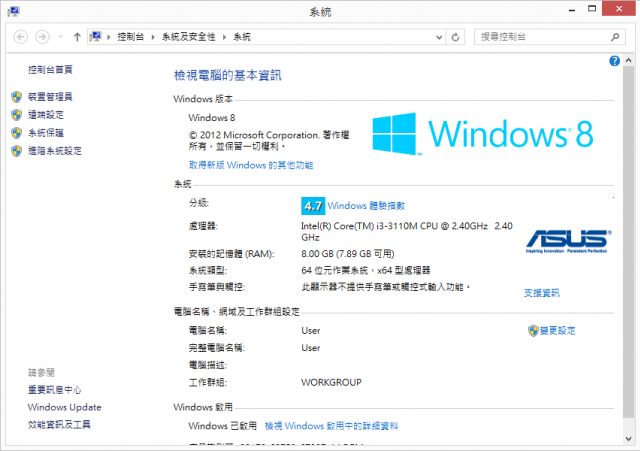The image size is (640, 451).
Task: Close the 系統 window
Action: pos(619,9)
